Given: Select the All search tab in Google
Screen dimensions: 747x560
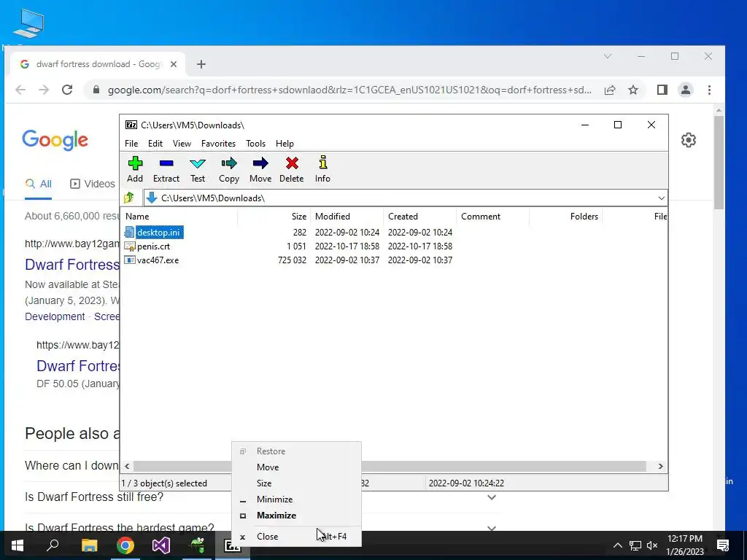Looking at the screenshot, I should [38, 184].
